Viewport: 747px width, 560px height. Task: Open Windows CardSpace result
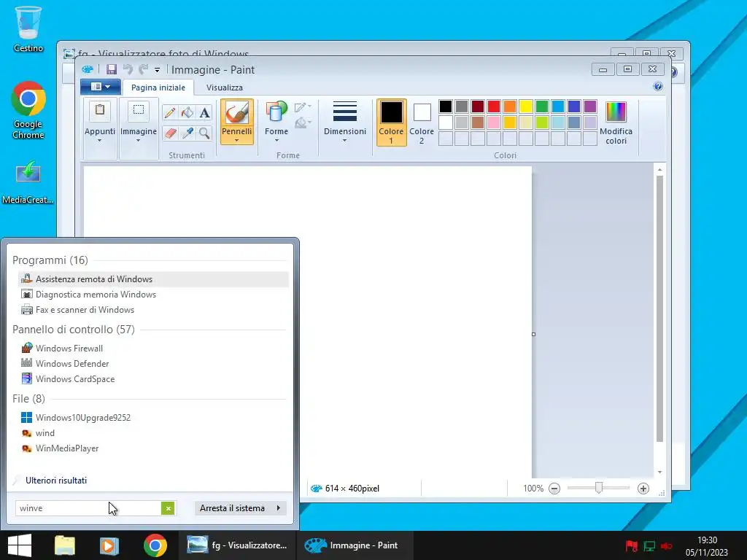pos(153,379)
